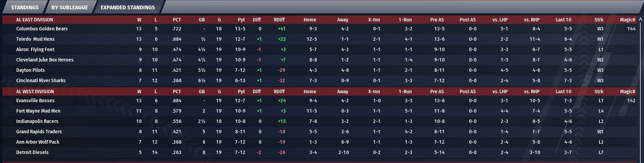Image resolution: width=644 pixels, height=163 pixels.
Task: Sort AL East by PCT column
Action: tap(177, 20)
